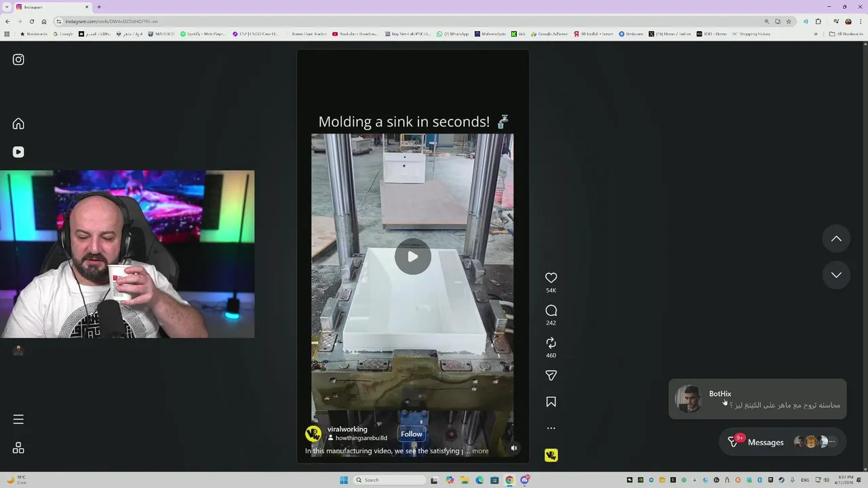Switch the ENG input language indicator
The width and height of the screenshot is (868, 488).
click(805, 480)
